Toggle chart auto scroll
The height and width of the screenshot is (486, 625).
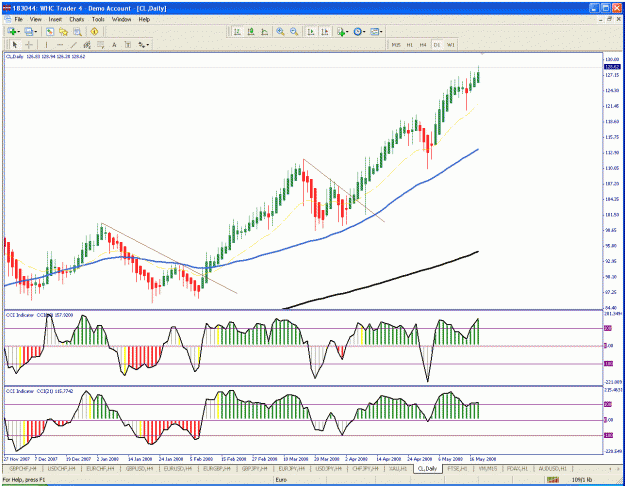click(311, 31)
